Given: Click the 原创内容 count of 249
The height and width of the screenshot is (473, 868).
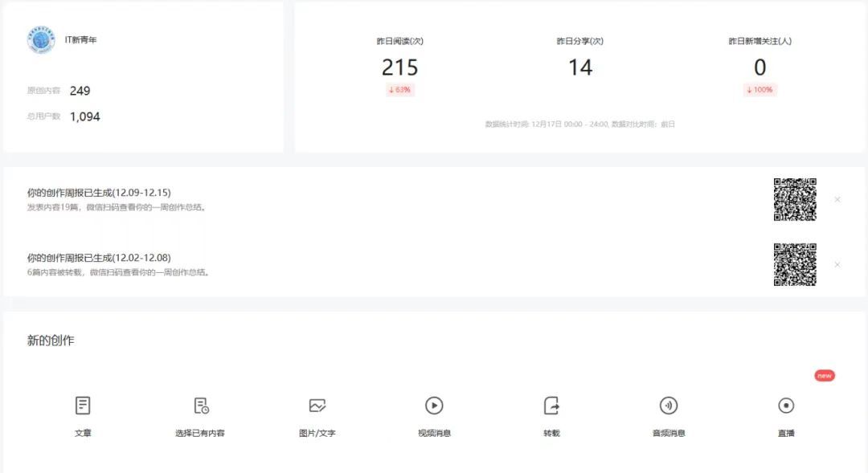Looking at the screenshot, I should coord(80,91).
